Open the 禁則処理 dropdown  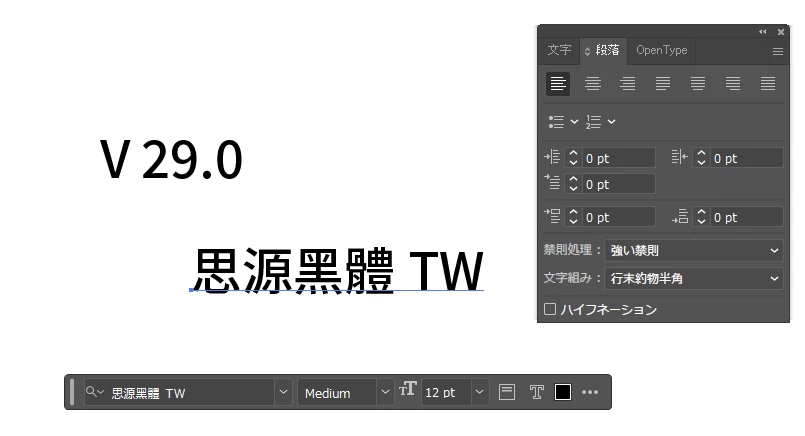[x=694, y=251]
